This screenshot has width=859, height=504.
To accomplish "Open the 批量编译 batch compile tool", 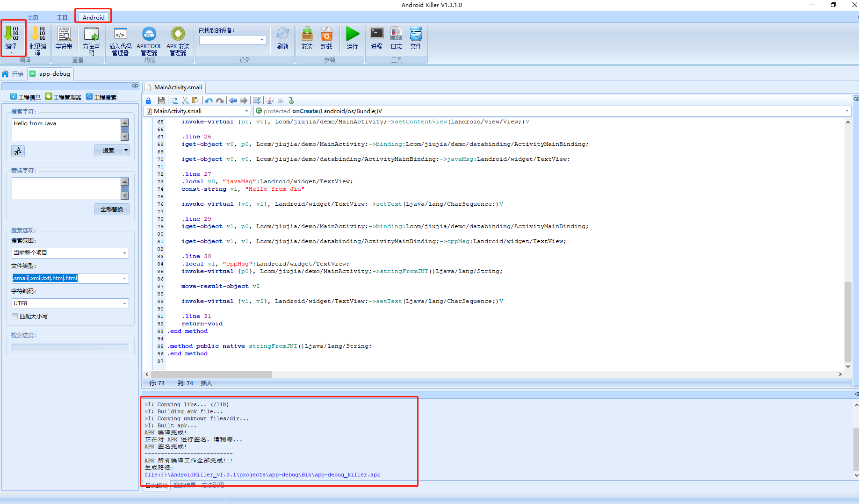I will pos(37,40).
